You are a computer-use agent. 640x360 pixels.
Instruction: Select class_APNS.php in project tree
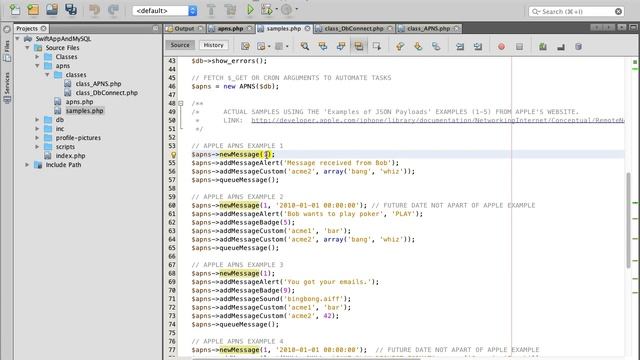[93, 84]
